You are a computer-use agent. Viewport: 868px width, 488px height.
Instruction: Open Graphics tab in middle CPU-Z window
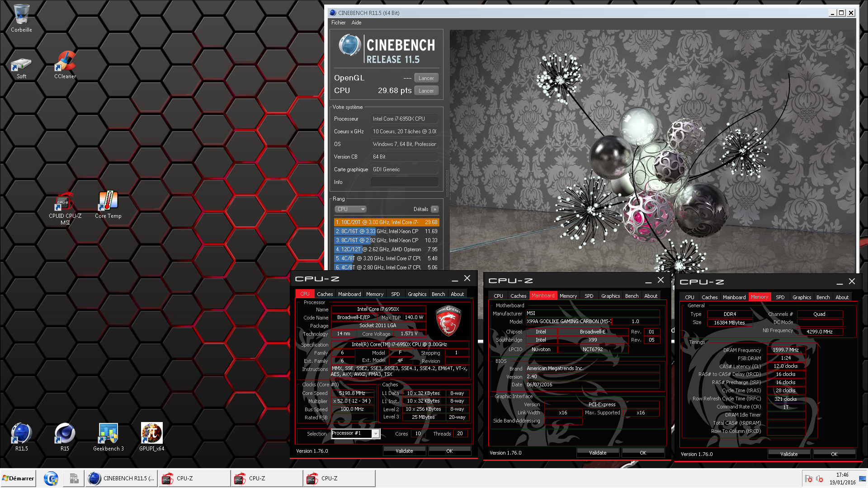click(x=610, y=296)
